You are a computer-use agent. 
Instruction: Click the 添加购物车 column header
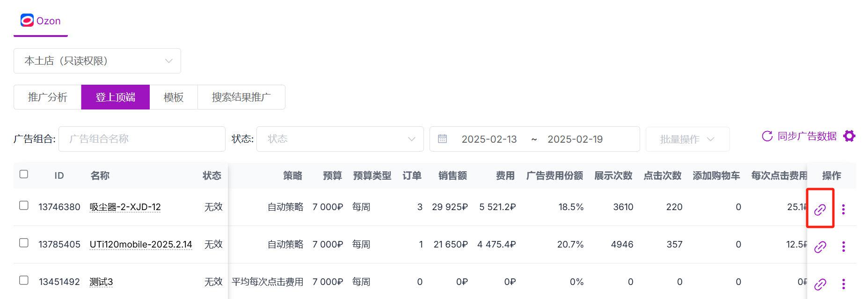[716, 175]
